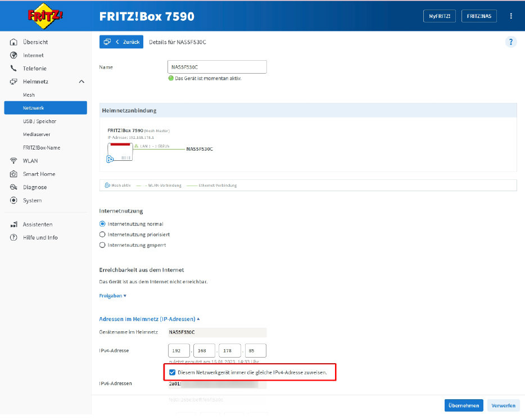Image resolution: width=525 pixels, height=420 pixels.
Task: Click the LAN connection icon in diagram
Action: [136, 146]
